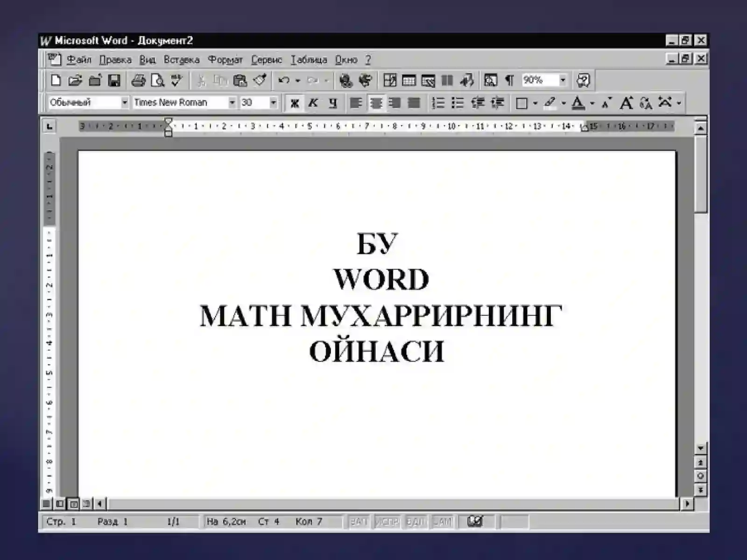Run the spelling check icon
The image size is (747, 560).
point(176,80)
